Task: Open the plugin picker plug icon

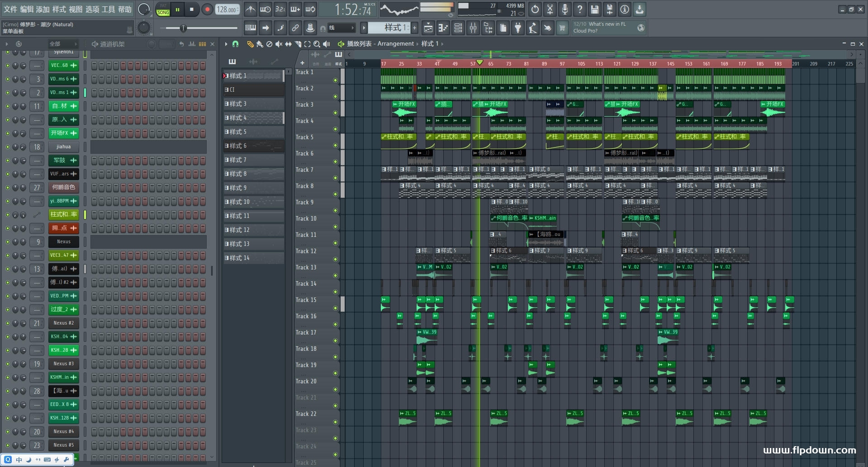Action: tap(518, 28)
